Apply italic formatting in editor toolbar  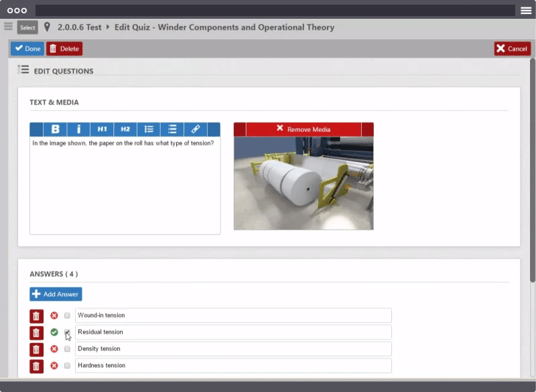pos(78,129)
